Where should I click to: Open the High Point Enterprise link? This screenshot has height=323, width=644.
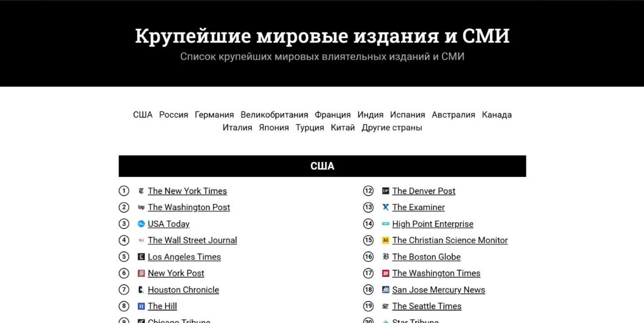pos(433,224)
